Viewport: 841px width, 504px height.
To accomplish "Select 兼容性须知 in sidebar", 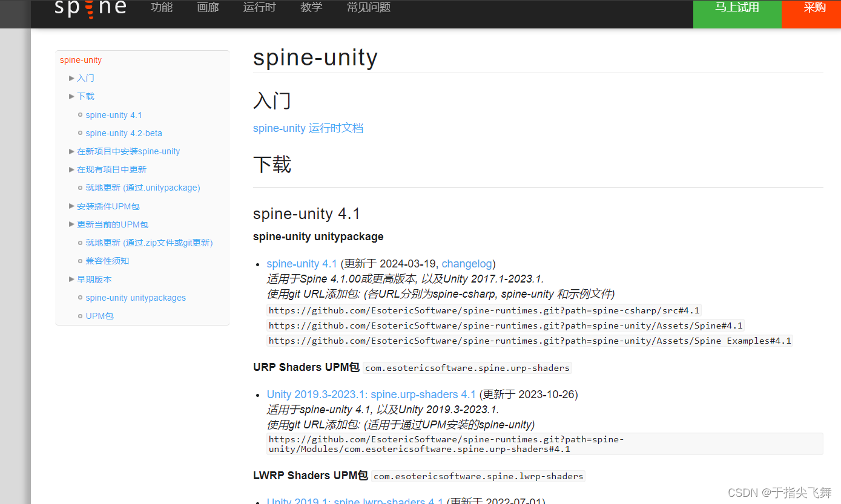I will [x=107, y=261].
